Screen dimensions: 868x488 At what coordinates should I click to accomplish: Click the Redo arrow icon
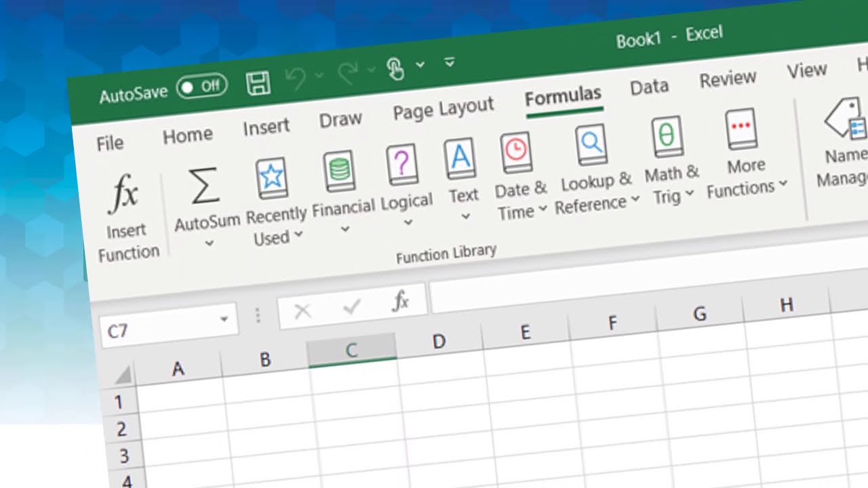(347, 73)
